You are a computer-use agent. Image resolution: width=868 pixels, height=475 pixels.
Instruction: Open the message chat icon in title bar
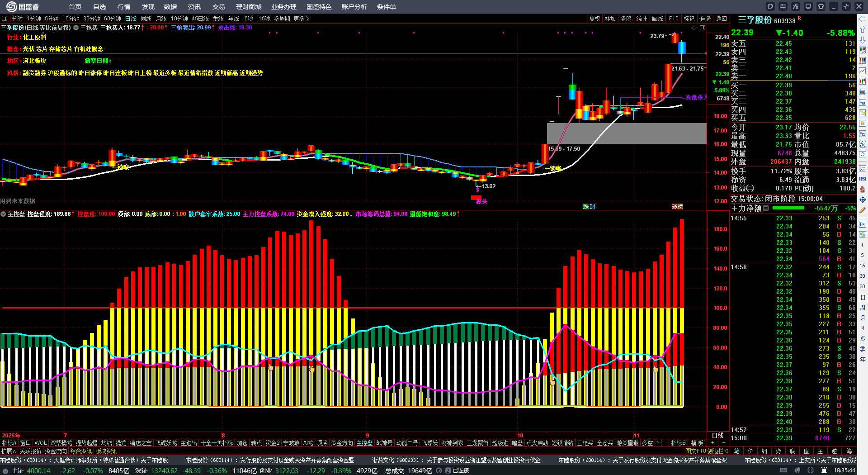click(770, 6)
